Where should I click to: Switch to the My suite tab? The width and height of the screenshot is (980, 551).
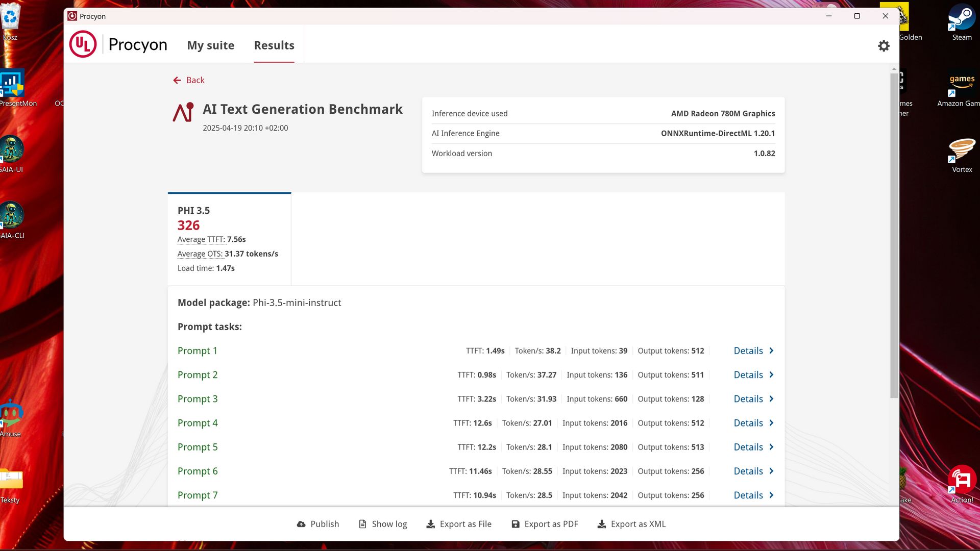click(211, 45)
